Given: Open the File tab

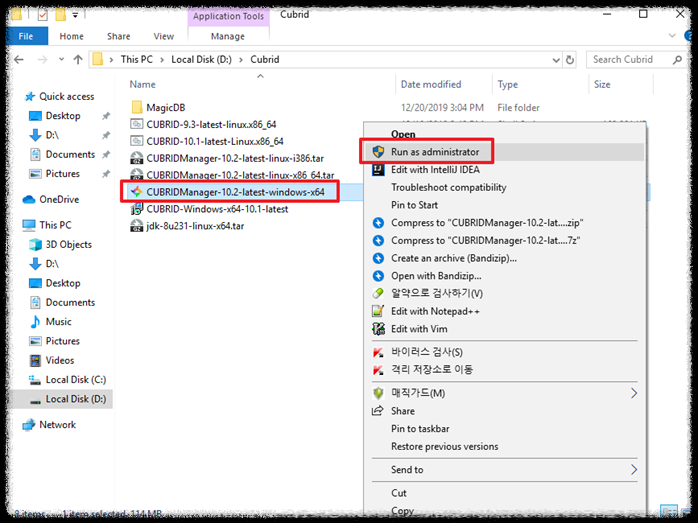Looking at the screenshot, I should tap(26, 36).
